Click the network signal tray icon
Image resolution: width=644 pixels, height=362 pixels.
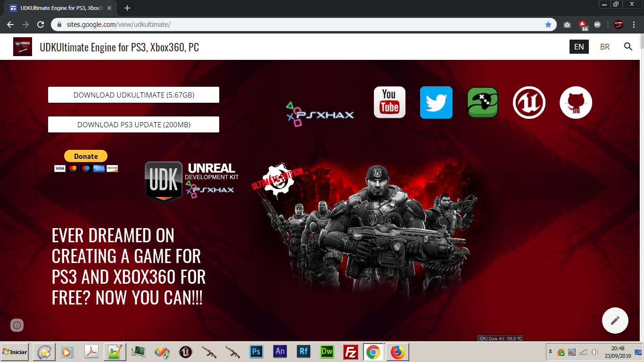[583, 352]
